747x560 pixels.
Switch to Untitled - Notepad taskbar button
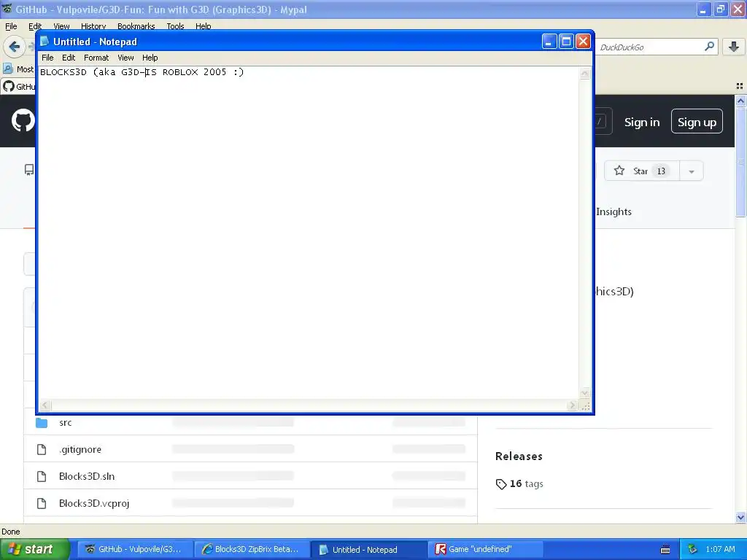click(x=368, y=550)
